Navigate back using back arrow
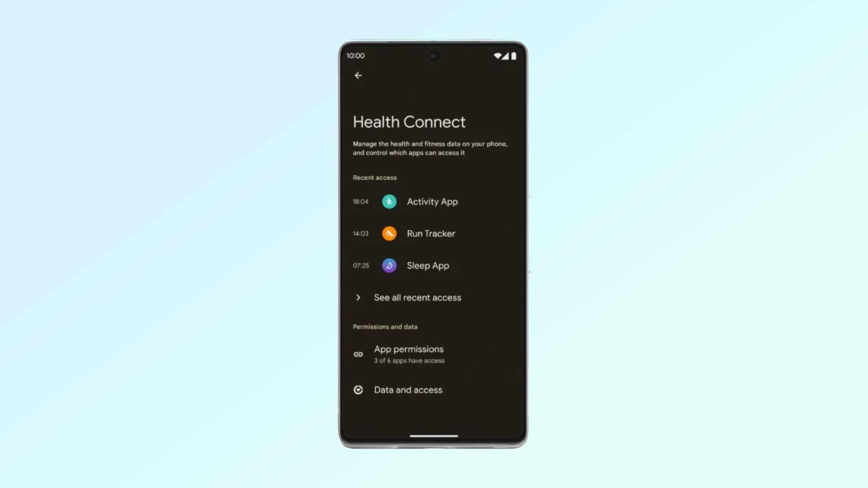Viewport: 868px width, 488px height. (358, 75)
